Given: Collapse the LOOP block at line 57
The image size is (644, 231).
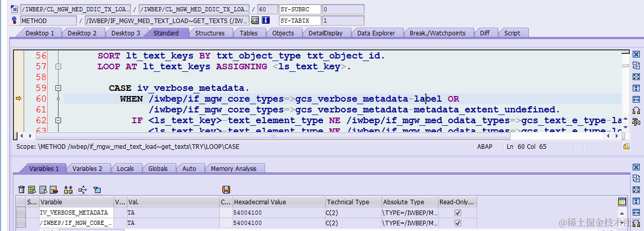Looking at the screenshot, I should [58, 67].
